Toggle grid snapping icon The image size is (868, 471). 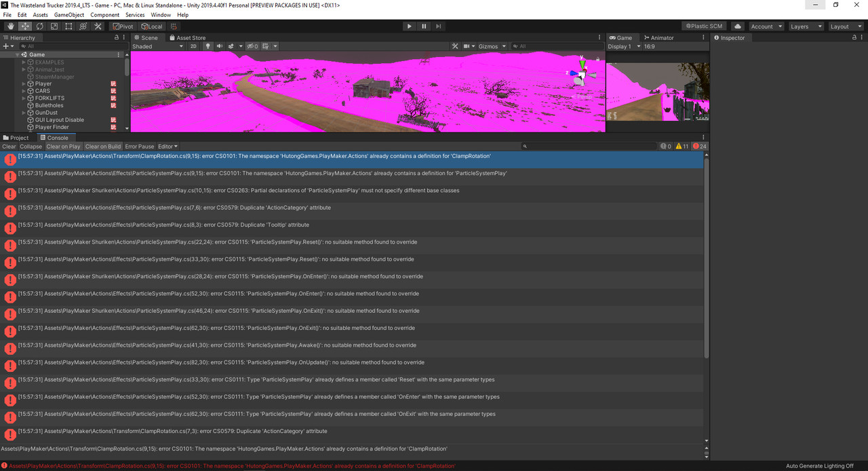click(174, 26)
